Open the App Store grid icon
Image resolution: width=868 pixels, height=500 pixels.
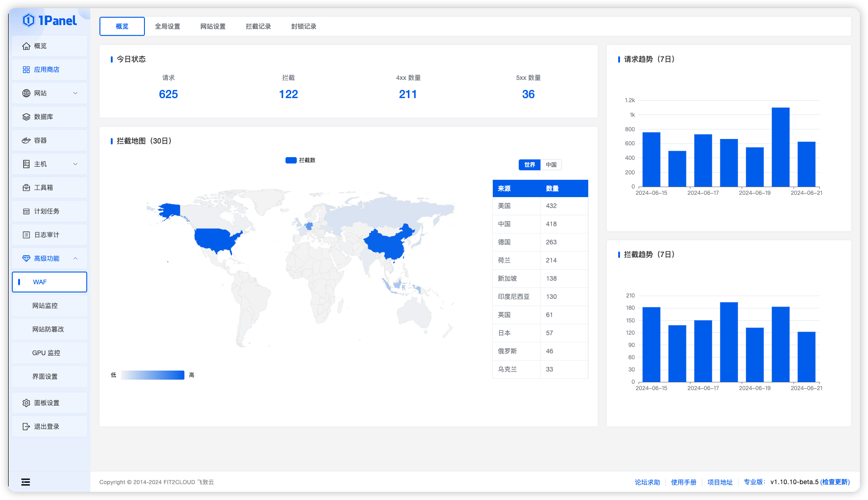(x=26, y=69)
